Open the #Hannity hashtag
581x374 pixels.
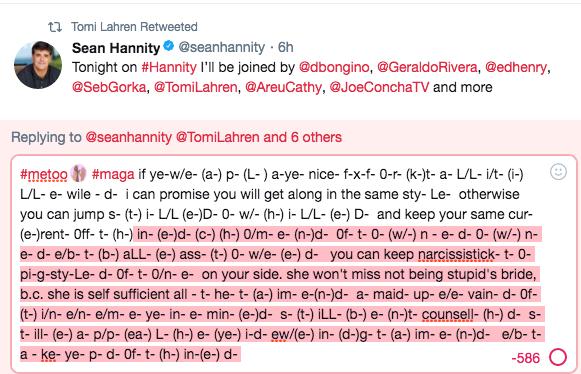tap(169, 67)
